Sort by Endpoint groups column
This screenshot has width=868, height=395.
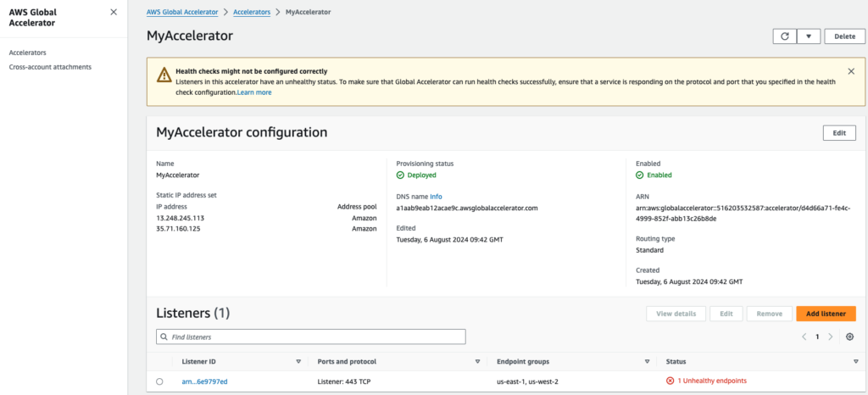[x=647, y=362]
